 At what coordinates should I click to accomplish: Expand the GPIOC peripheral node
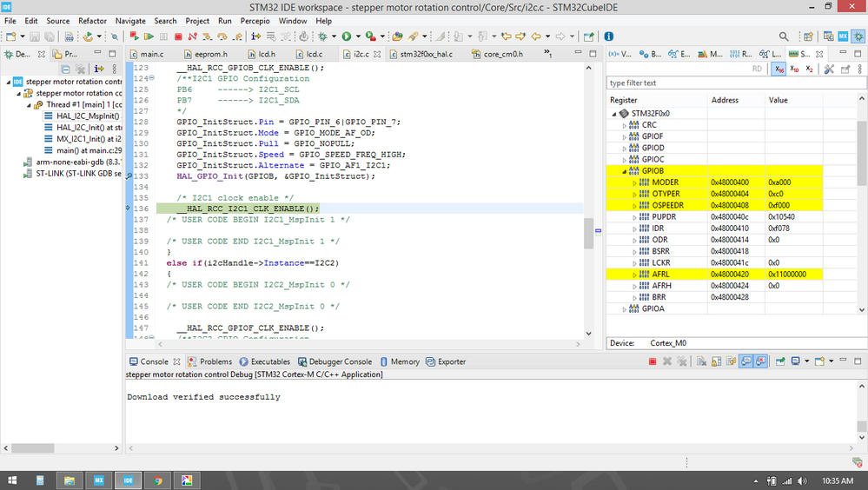625,160
